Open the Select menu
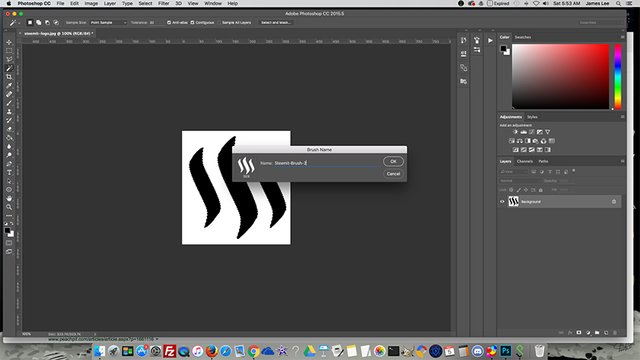 point(145,3)
